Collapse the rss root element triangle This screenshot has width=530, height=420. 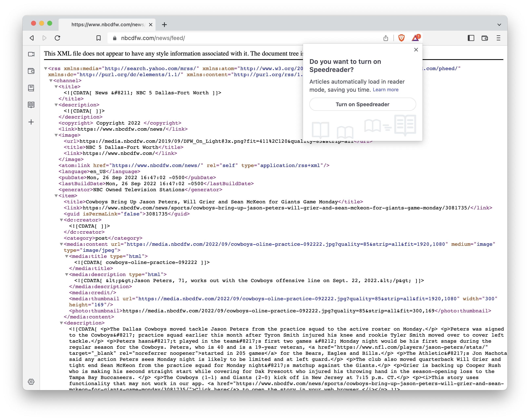coord(46,69)
